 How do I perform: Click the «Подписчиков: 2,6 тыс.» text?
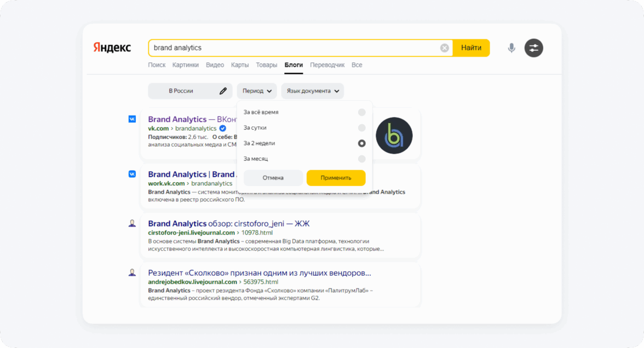point(178,137)
